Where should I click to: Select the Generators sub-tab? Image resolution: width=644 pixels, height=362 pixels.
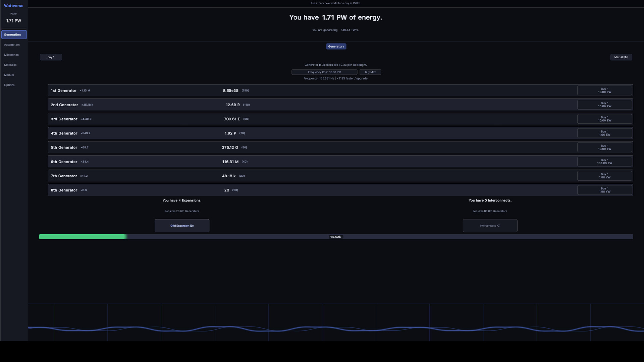tap(336, 47)
